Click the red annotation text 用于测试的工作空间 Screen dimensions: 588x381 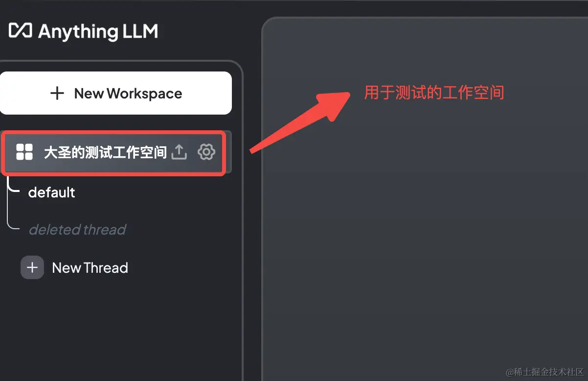tap(434, 93)
